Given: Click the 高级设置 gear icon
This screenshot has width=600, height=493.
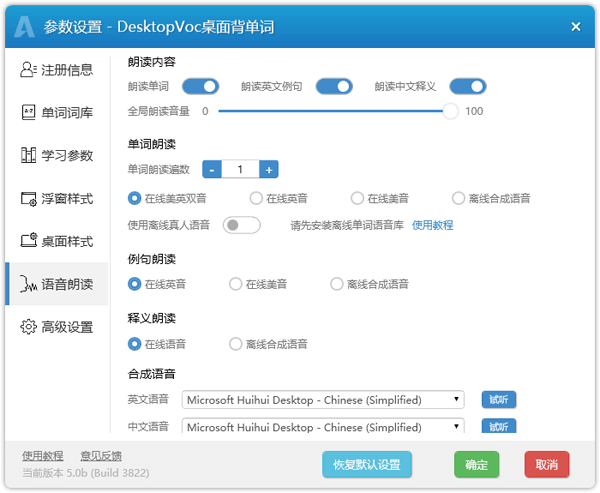Looking at the screenshot, I should point(28,327).
